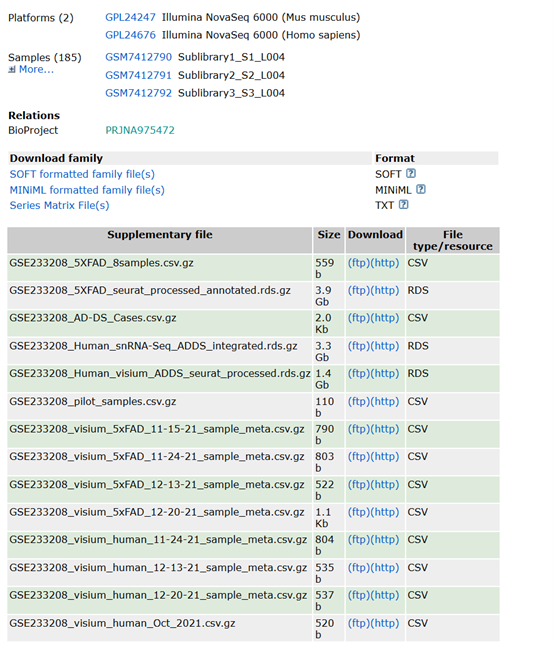The image size is (554, 645).
Task: Download visium_5xFAD_12-20-21 sample meta via ftp
Action: 359,512
